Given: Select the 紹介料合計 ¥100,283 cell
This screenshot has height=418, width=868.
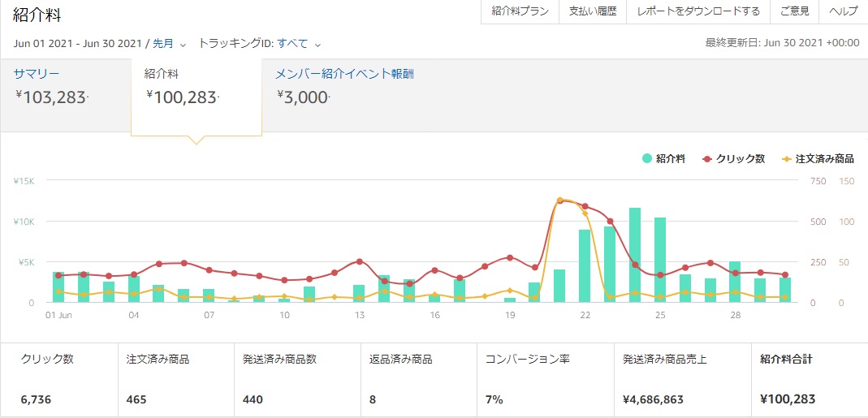Looking at the screenshot, I should (808, 379).
